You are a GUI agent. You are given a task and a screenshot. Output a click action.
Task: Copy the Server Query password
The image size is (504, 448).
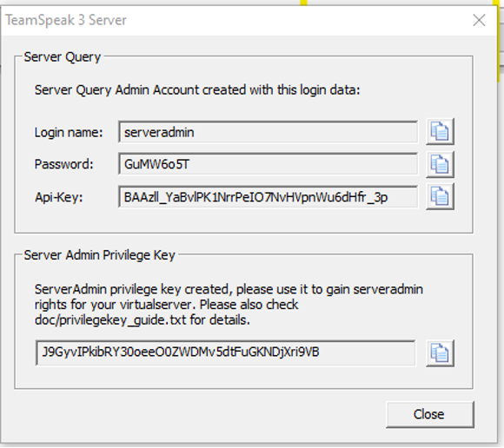[440, 164]
